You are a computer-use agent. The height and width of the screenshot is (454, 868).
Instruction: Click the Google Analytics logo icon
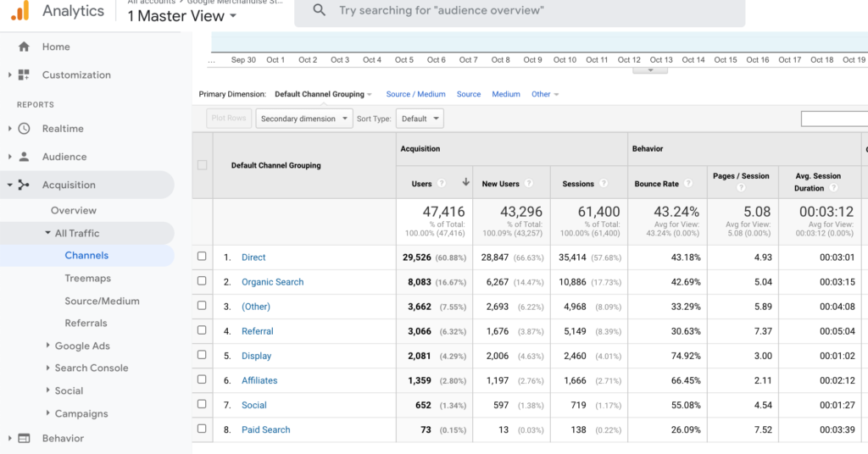[20, 10]
